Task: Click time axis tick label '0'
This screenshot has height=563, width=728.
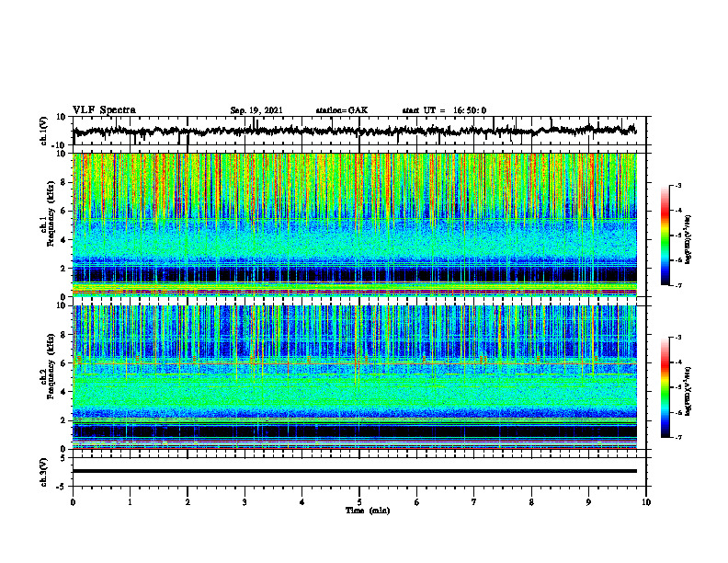Action: point(73,502)
